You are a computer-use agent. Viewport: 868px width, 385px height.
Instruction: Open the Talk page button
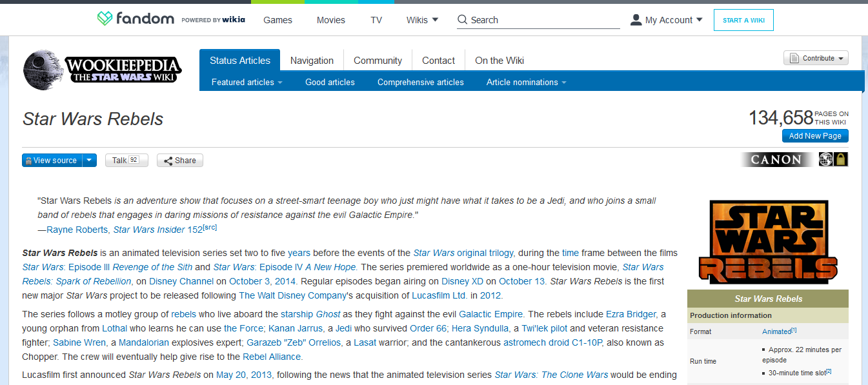(x=126, y=161)
